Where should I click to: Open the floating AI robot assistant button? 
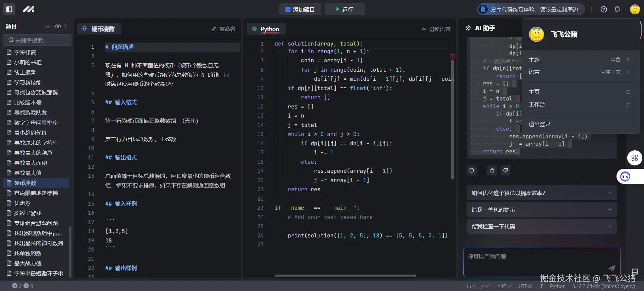pyautogui.click(x=625, y=176)
